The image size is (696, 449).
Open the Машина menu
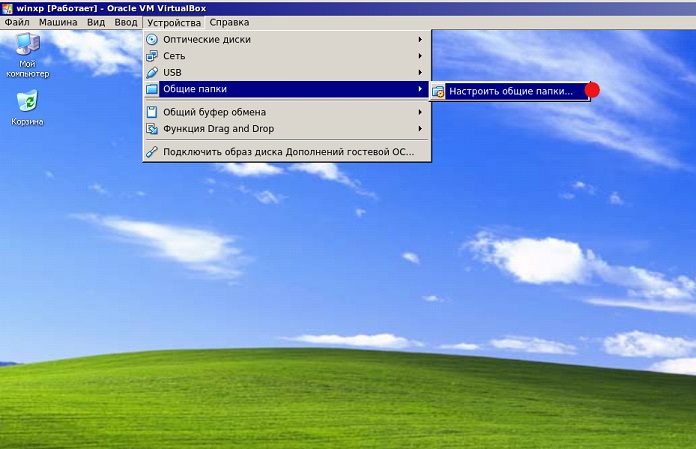click(58, 22)
